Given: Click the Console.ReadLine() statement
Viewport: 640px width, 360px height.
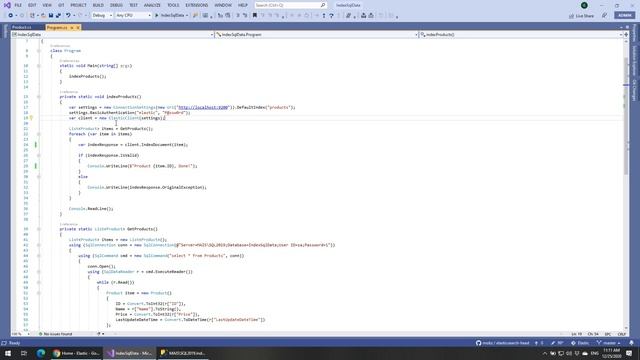Looking at the screenshot, I should pyautogui.click(x=91, y=209).
